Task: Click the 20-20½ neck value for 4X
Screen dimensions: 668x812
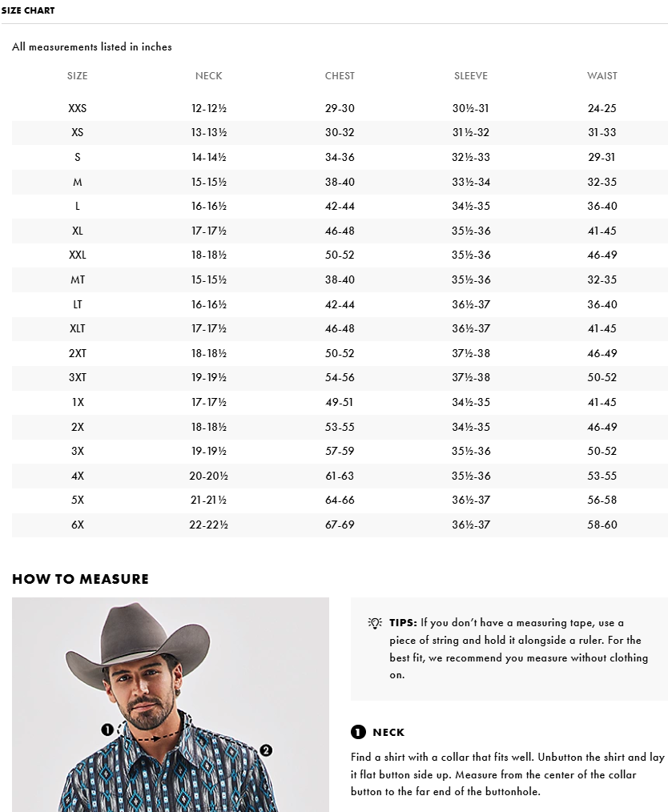Action: (209, 476)
